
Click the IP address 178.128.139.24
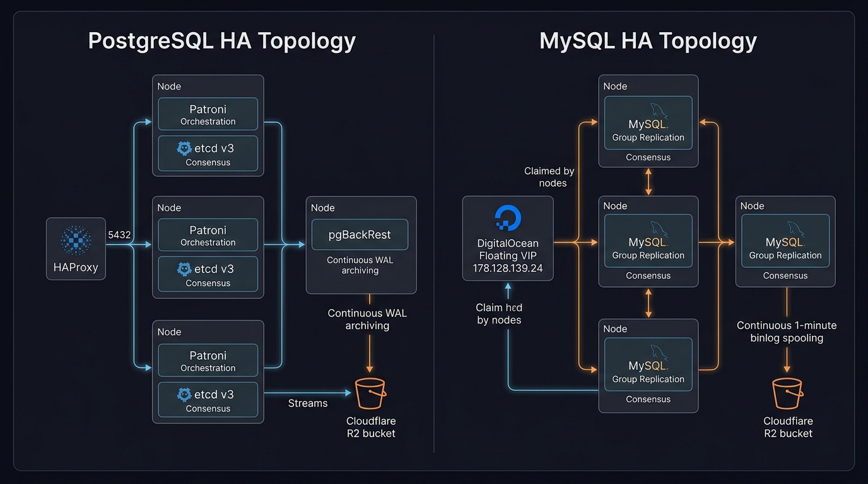pyautogui.click(x=508, y=268)
